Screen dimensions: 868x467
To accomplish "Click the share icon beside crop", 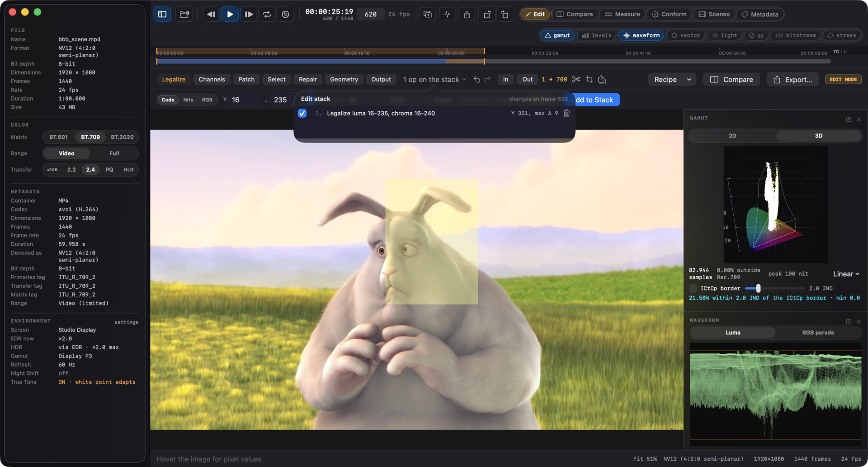I will tap(602, 79).
